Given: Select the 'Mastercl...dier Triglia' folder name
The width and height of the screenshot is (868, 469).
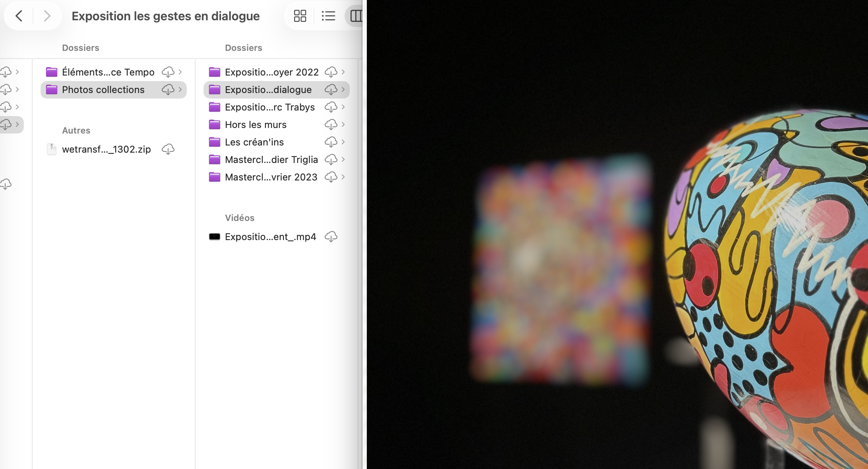Looking at the screenshot, I should click(271, 159).
